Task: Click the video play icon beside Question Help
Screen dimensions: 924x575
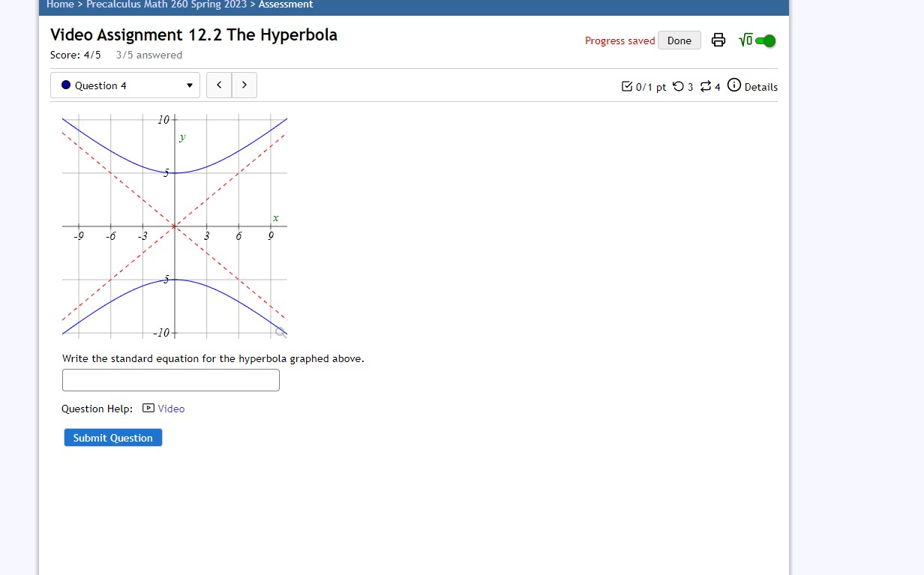Action: tap(148, 409)
